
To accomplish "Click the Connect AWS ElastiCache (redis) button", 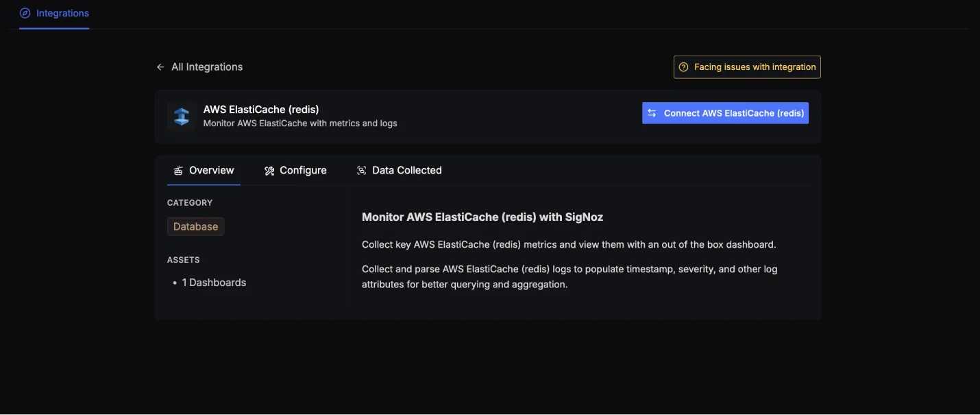I will 725,113.
